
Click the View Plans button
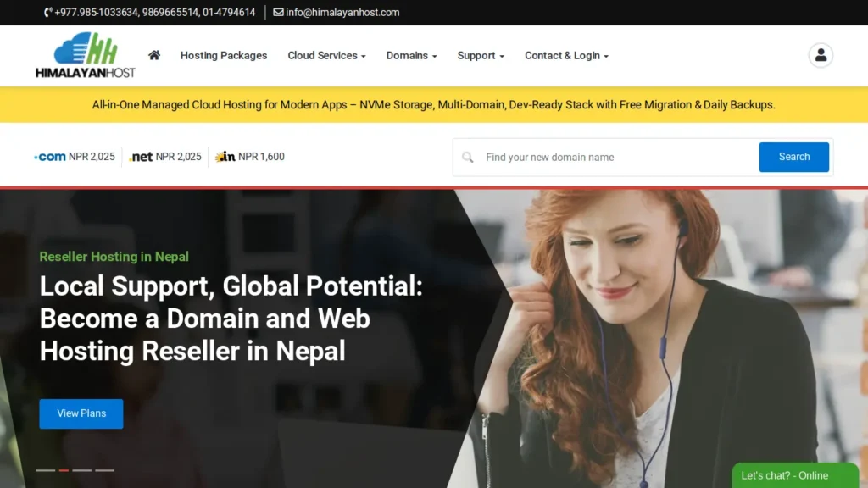coord(81,413)
